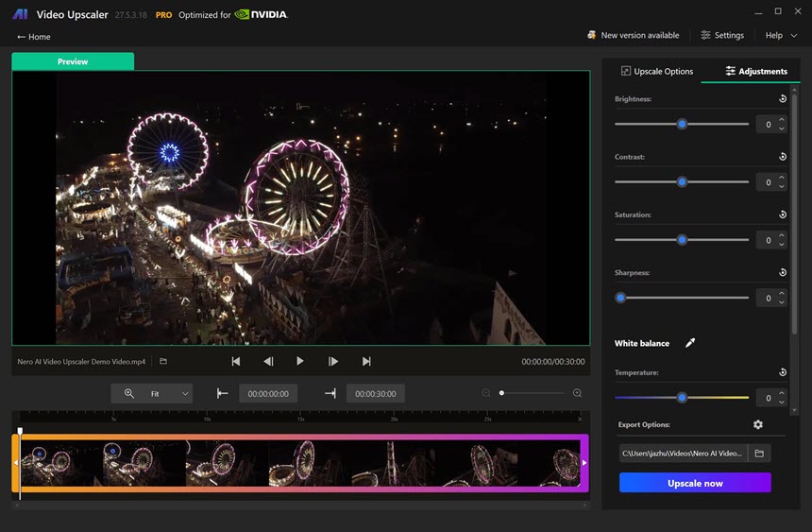Decrease Contrast with the down stepper arrow
812x532 pixels.
click(x=782, y=186)
